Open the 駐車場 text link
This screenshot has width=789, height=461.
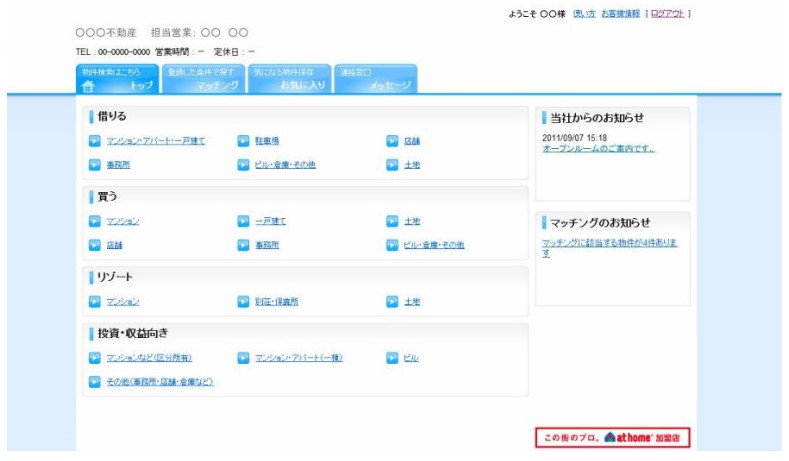[267, 141]
